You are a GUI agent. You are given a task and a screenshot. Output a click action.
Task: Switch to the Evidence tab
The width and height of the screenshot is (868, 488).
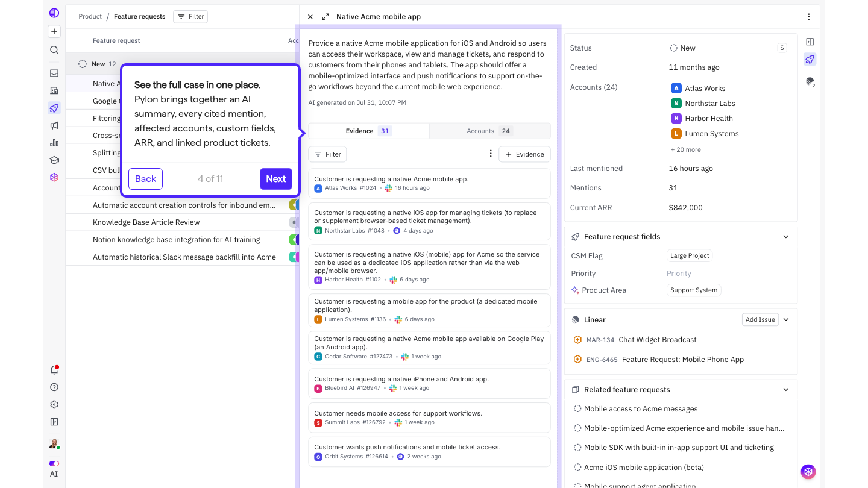point(369,131)
